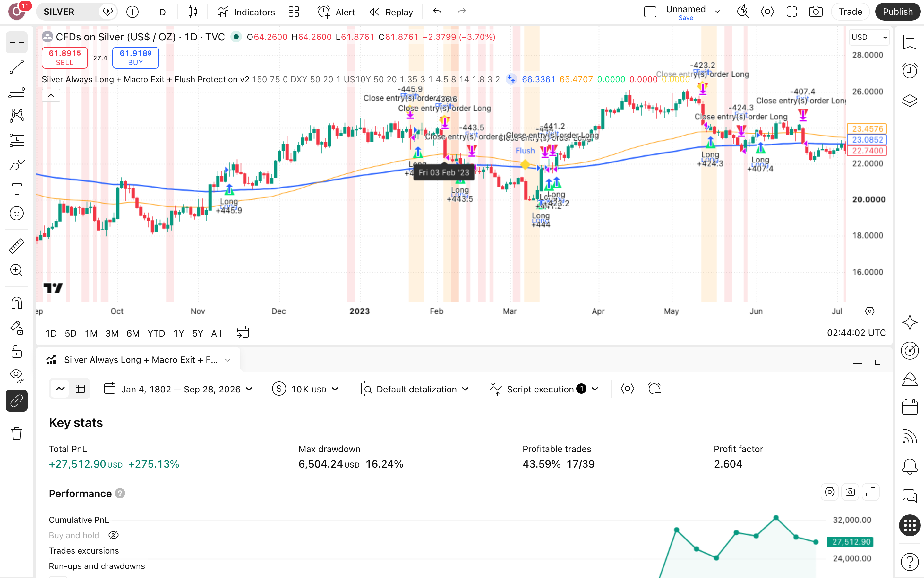Hide all drawings eye toggle
Screen dimensions: 924x578
(x=16, y=376)
